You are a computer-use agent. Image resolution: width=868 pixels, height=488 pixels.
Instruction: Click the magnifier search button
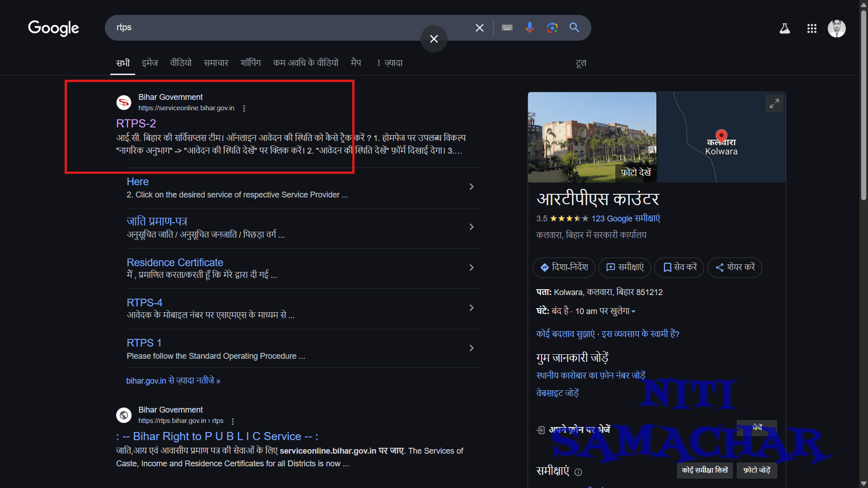click(x=574, y=28)
